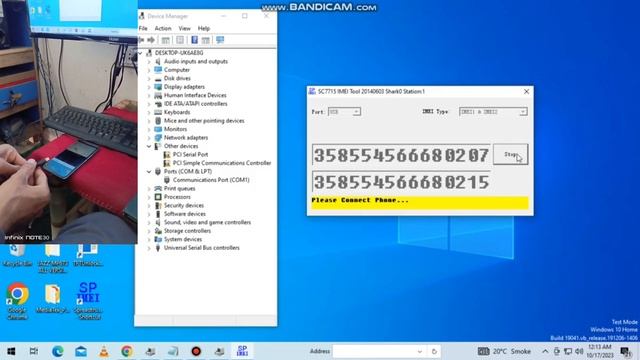Click the Bandicam record icon in taskbar
The height and width of the screenshot is (360, 640).
[x=196, y=351]
